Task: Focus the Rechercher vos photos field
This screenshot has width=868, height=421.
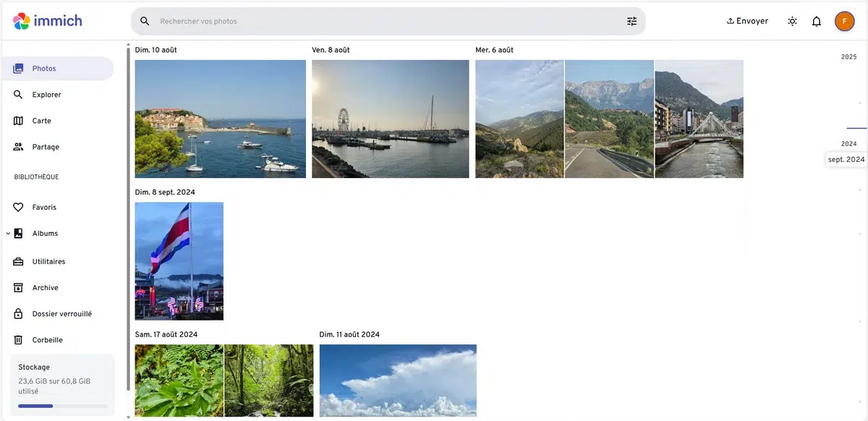Action: click(388, 22)
